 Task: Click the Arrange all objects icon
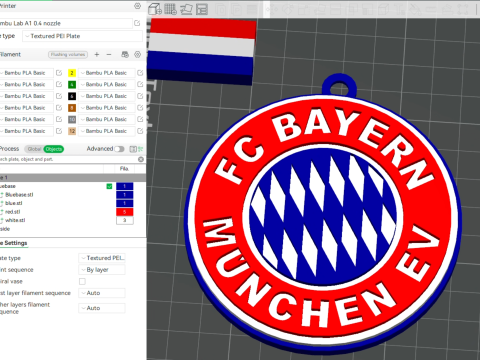point(202,9)
